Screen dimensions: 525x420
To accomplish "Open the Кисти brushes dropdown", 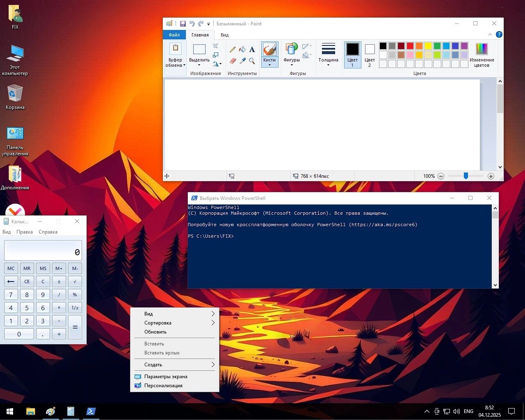I will pyautogui.click(x=269, y=64).
